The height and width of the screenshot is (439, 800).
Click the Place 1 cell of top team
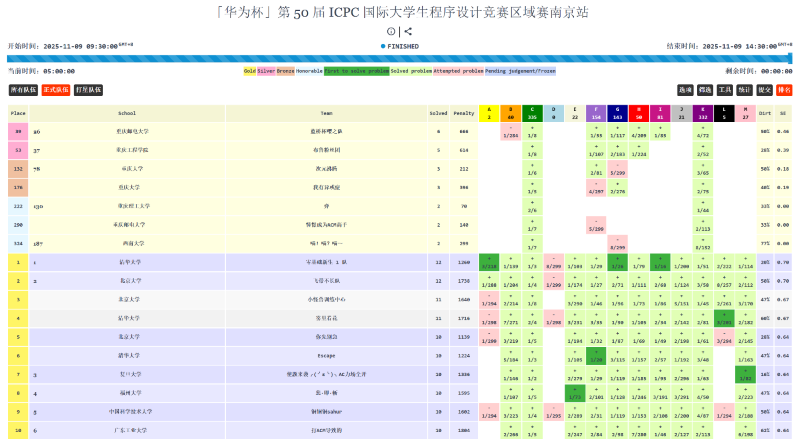coord(18,263)
